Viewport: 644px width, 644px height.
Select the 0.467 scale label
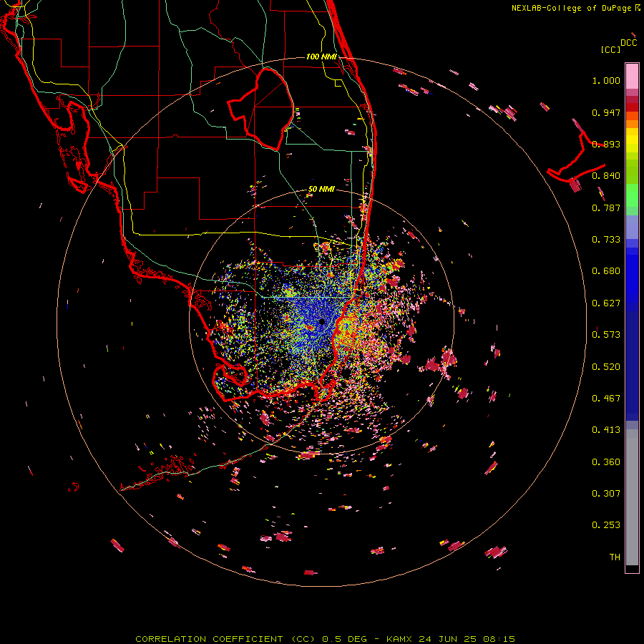[606, 399]
